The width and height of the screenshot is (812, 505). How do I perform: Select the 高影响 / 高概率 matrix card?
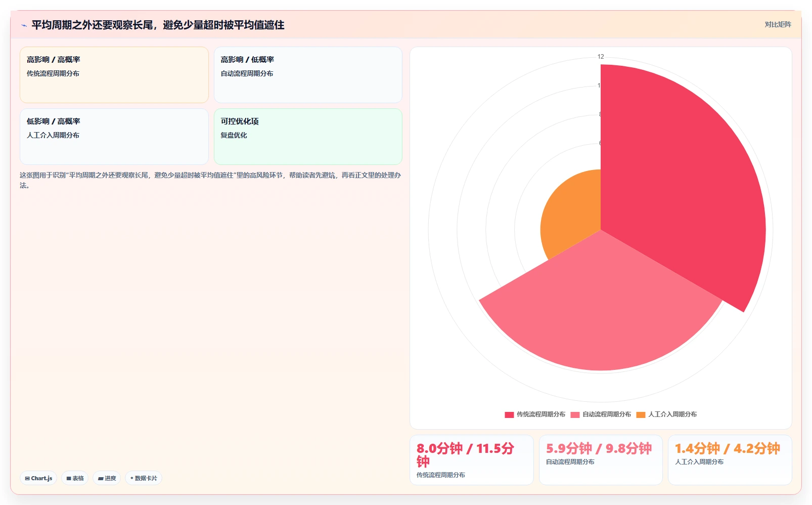coord(114,75)
